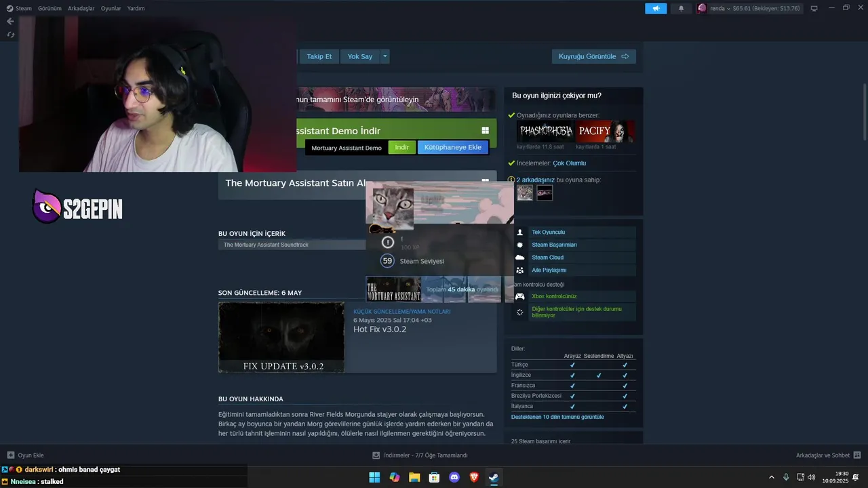Expand the wishlist options dropdown arrow
Image resolution: width=868 pixels, height=488 pixels.
pyautogui.click(x=385, y=56)
